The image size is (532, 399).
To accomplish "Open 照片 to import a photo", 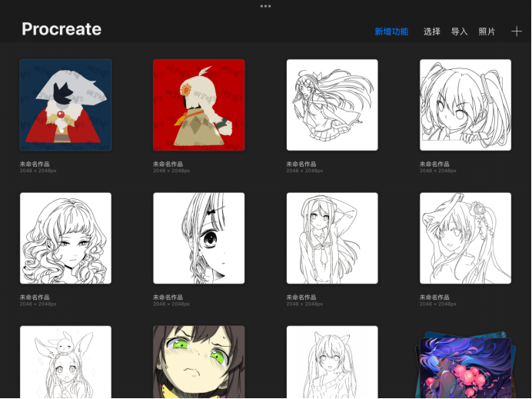I will tap(487, 32).
